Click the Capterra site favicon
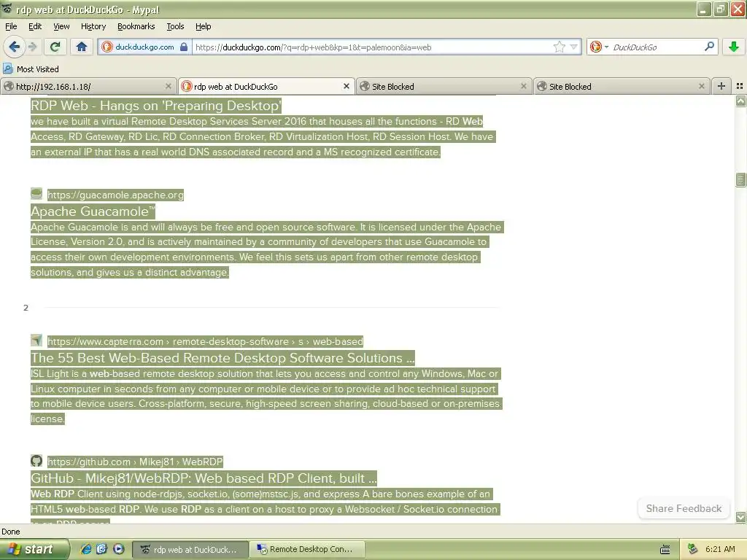 tap(36, 340)
